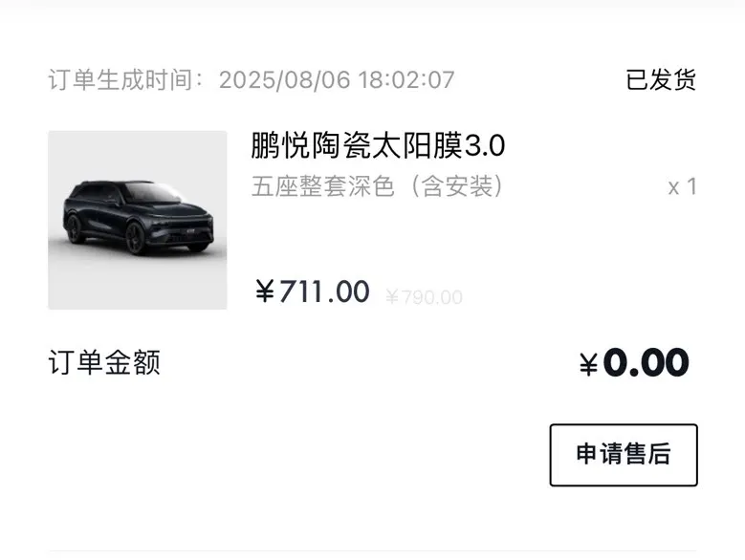The width and height of the screenshot is (745, 560).
Task: Open product title 鹏悦陶瓷太阳膜3.0
Action: [x=378, y=145]
